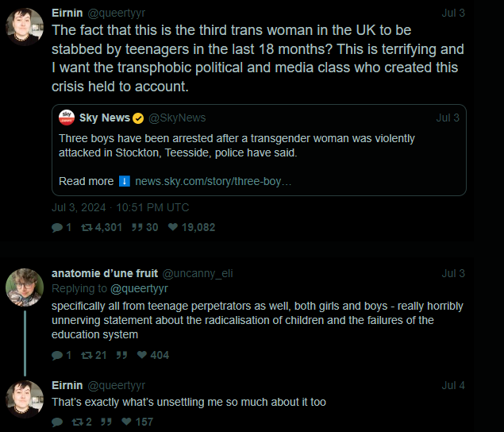This screenshot has width=504, height=432.
Task: Click reply icon on Eirnin's last tweet
Action: [x=57, y=422]
